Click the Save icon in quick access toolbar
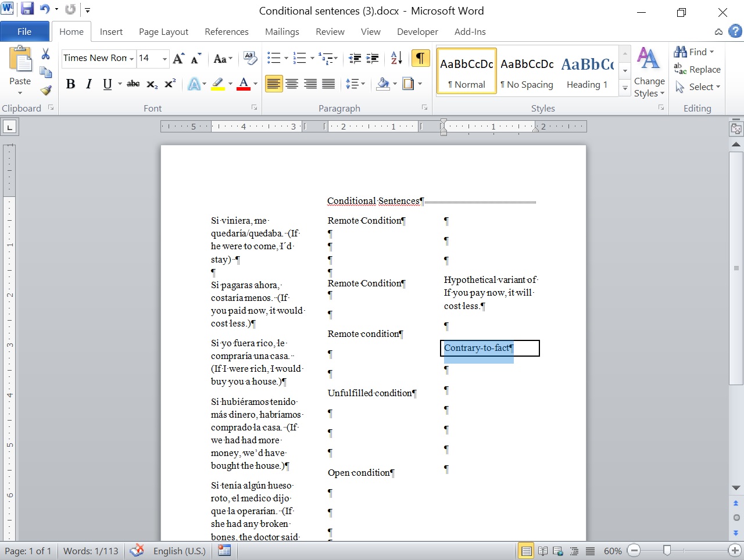 click(27, 9)
